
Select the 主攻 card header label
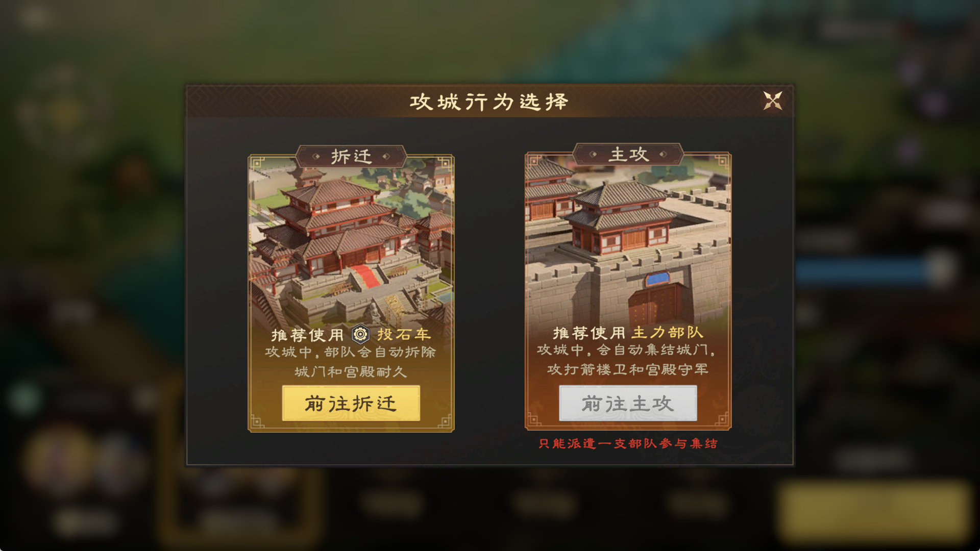(628, 154)
